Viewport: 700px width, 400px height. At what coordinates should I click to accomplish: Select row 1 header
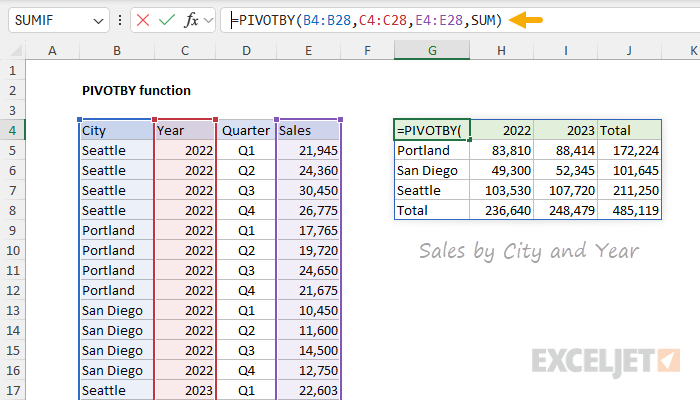tap(12, 71)
